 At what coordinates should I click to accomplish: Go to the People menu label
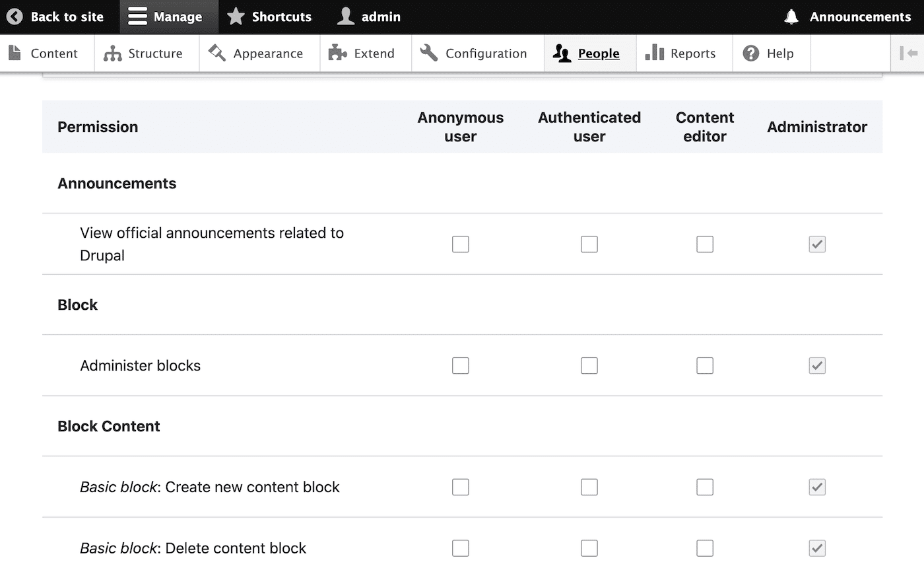coord(599,54)
